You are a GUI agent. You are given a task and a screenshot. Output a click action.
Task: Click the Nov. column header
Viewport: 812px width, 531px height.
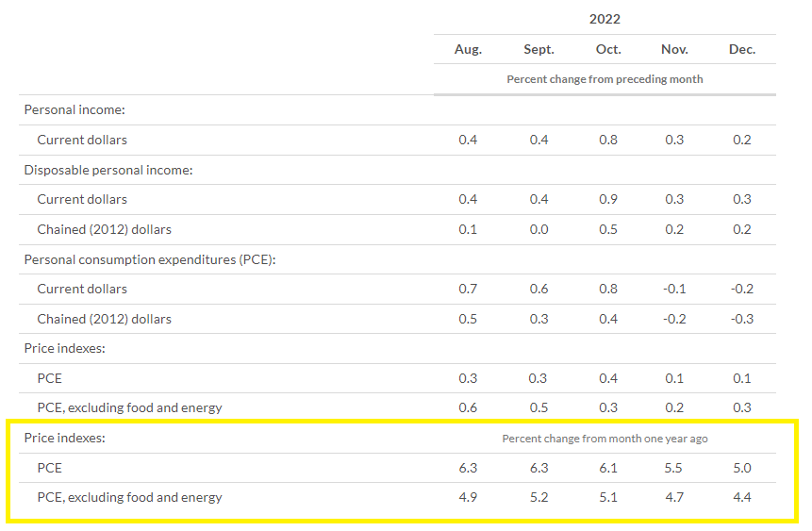tap(674, 49)
